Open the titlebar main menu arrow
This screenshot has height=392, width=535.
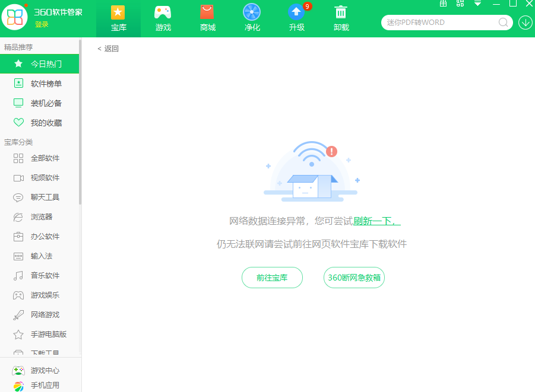477,4
